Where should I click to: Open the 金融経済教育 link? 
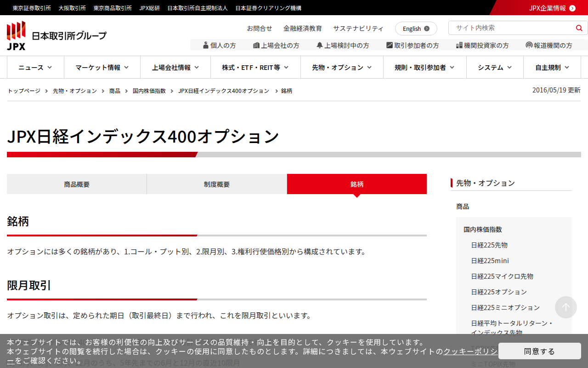303,28
